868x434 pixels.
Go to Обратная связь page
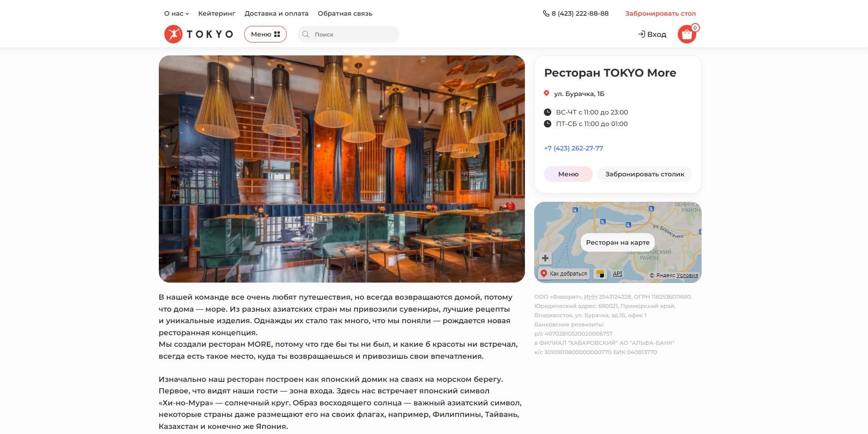tap(345, 13)
